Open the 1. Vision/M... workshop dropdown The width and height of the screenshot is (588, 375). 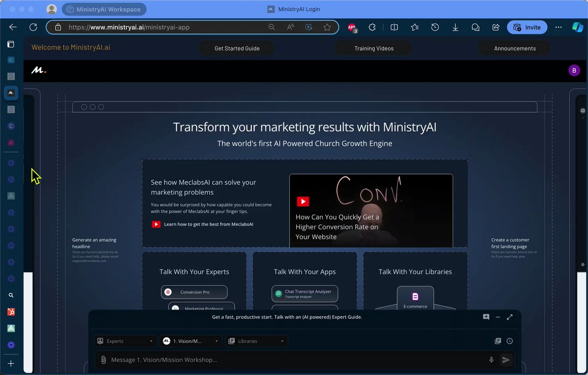[x=191, y=341]
